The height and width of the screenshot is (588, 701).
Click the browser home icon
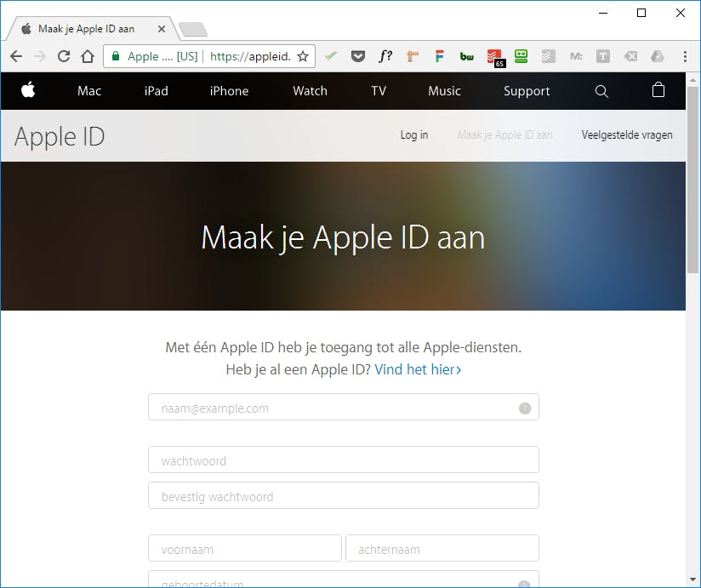[88, 55]
